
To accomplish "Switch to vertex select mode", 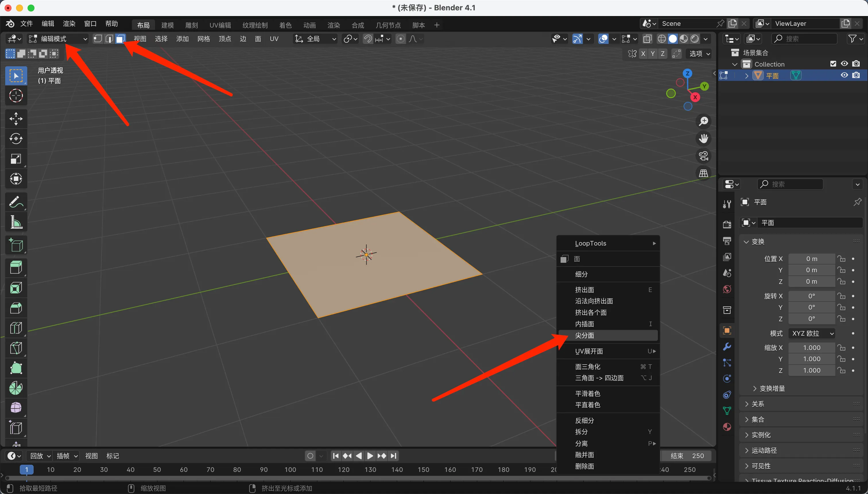I will 98,39.
